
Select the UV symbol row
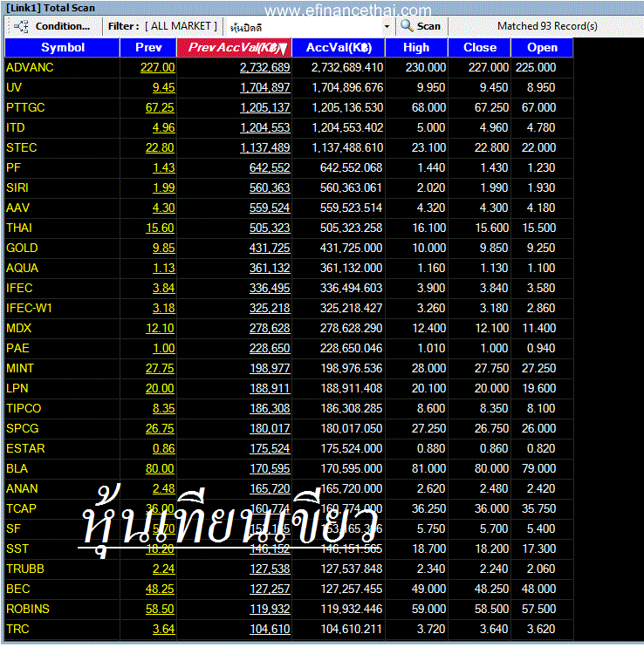[x=289, y=88]
